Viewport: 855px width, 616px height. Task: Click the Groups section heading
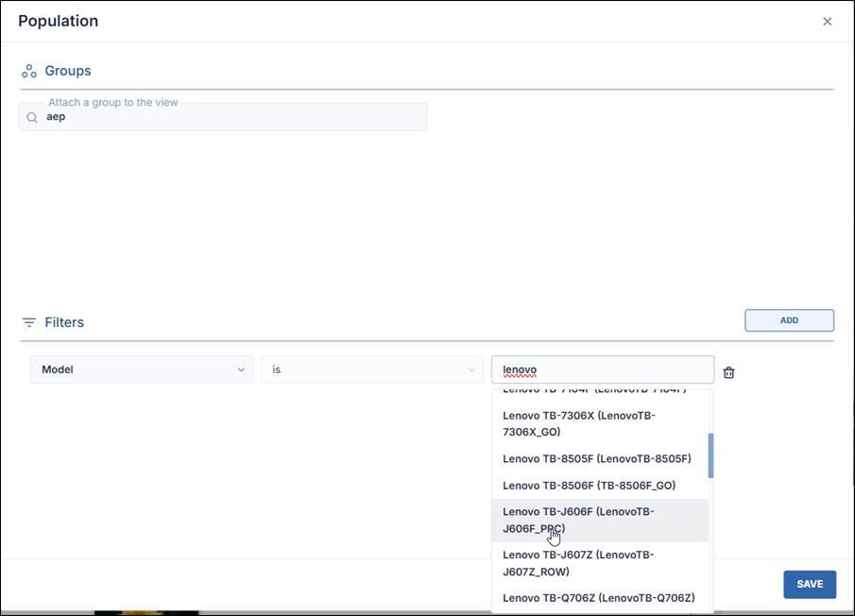(x=68, y=71)
